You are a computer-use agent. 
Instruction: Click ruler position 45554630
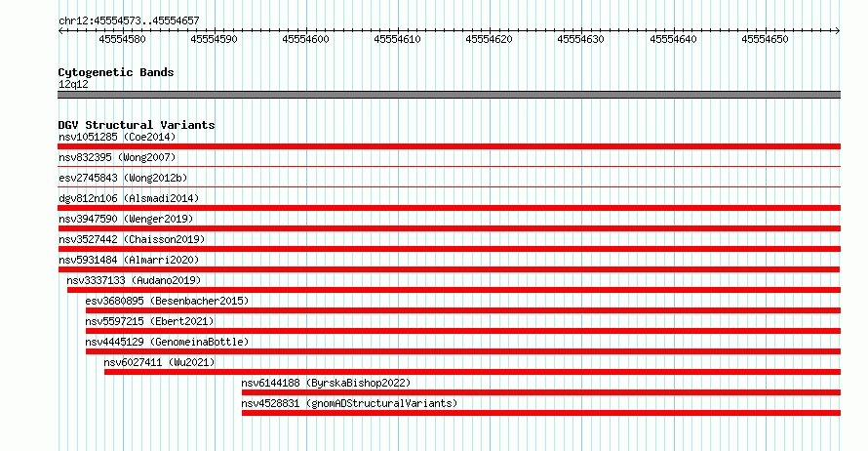point(581,39)
